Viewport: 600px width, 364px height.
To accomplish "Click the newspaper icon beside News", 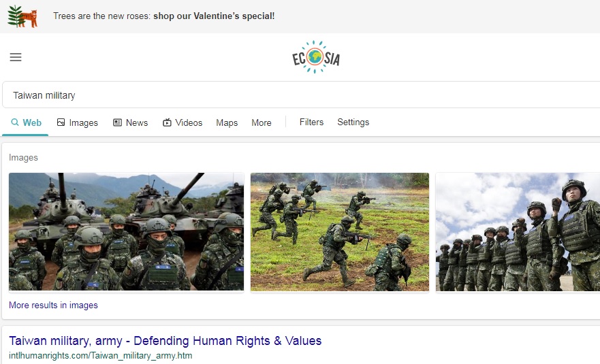I will click(117, 122).
